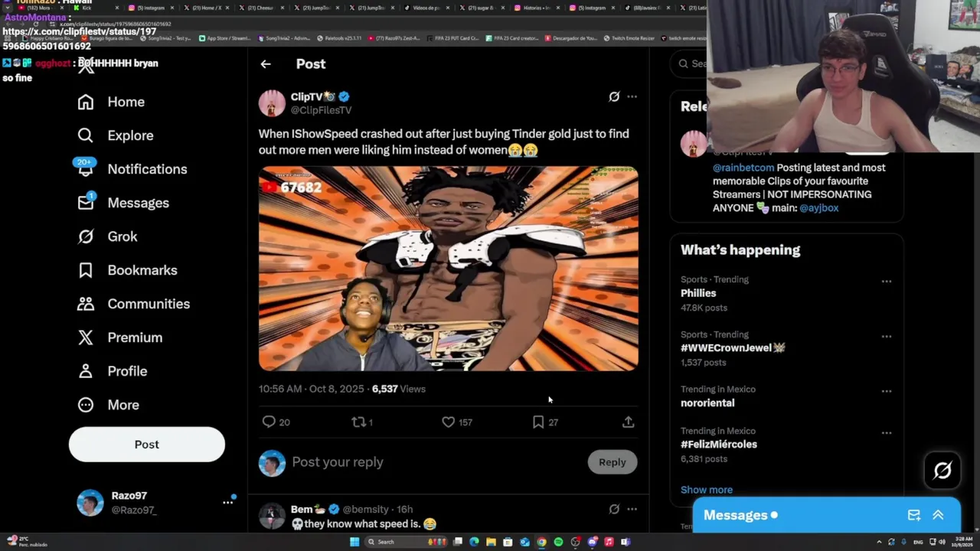Open options for nororiental trend
The width and height of the screenshot is (980, 551).
tap(886, 391)
